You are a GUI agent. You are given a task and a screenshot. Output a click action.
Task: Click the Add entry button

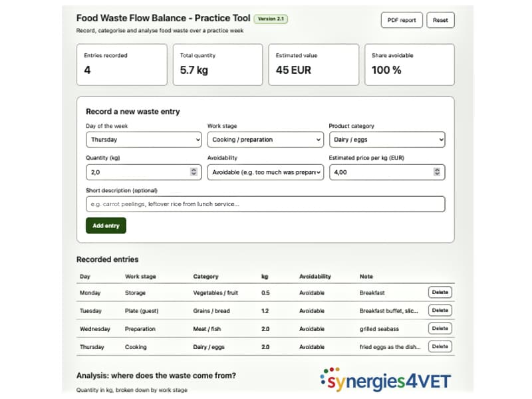click(106, 225)
